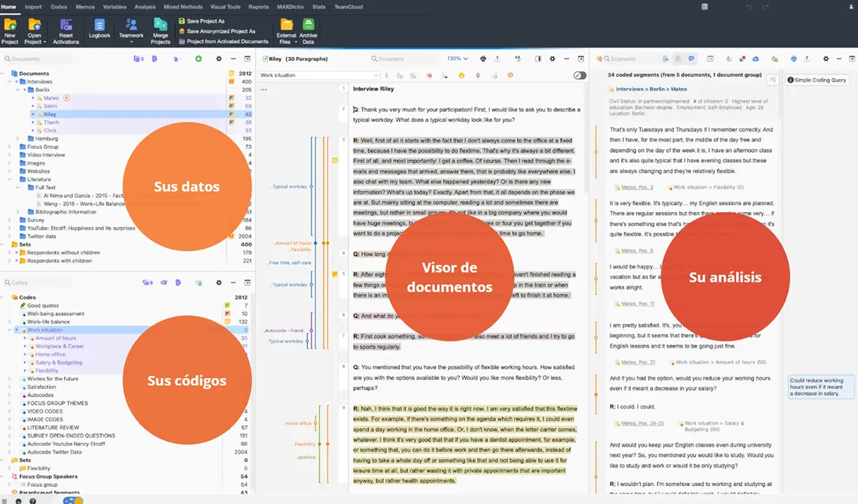Click the blue cloud icon in Segments toolbar
The image size is (858, 504).
pyautogui.click(x=756, y=59)
